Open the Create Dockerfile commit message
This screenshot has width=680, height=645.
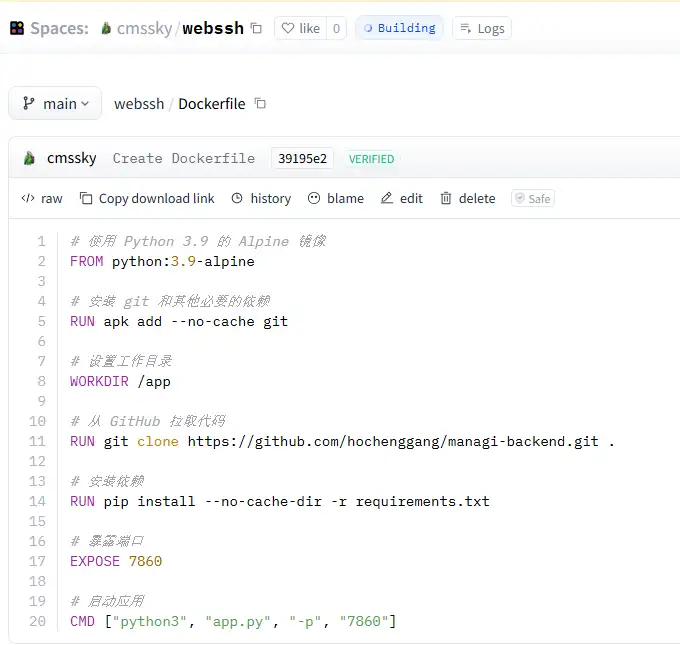click(x=183, y=158)
